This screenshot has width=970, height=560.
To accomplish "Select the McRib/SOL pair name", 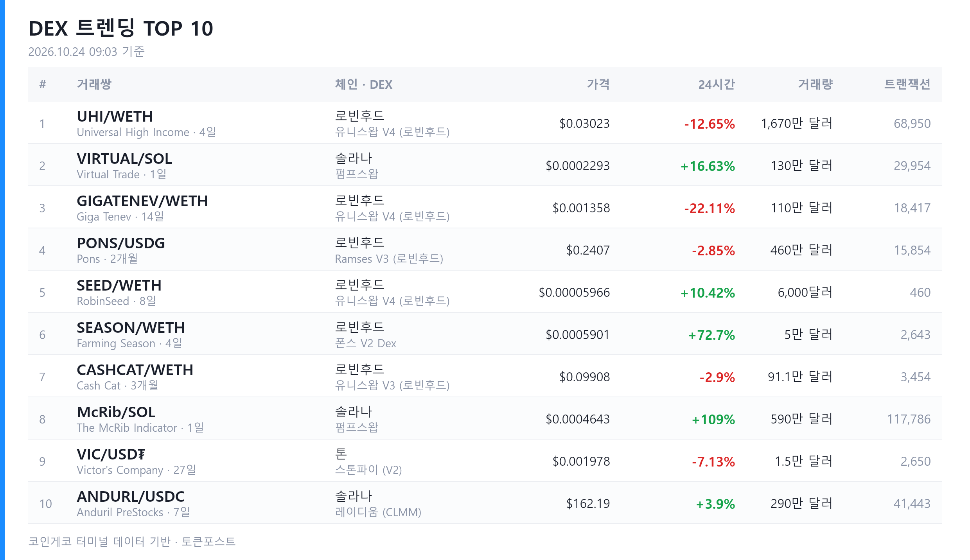I will coord(116,412).
